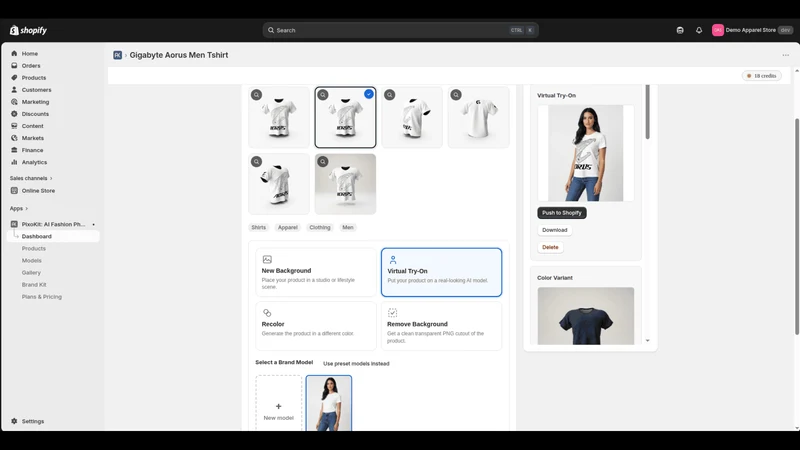The height and width of the screenshot is (450, 800).
Task: Click the storefront icon in top bar
Action: coord(680,30)
